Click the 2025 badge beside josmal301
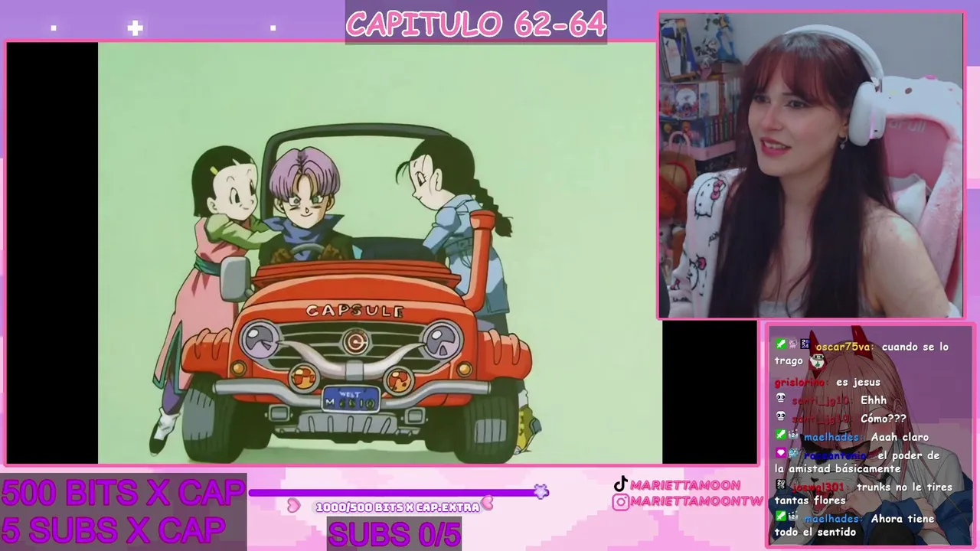The width and height of the screenshot is (980, 551). click(780, 485)
